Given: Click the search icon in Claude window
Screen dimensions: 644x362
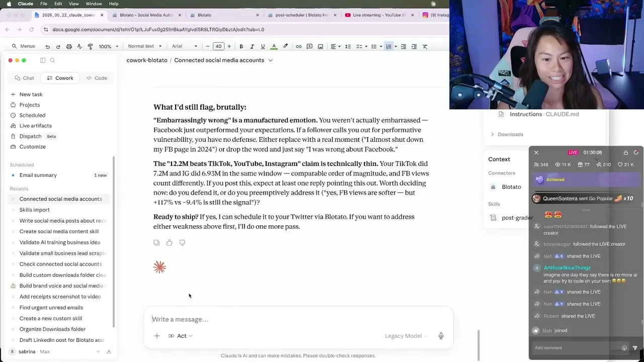Looking at the screenshot, I should [x=52, y=60].
